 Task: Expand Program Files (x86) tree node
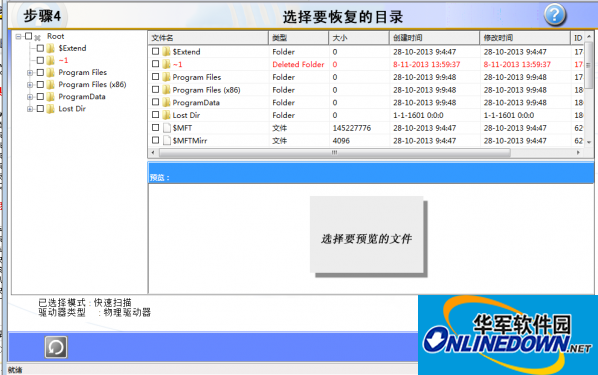(30, 85)
